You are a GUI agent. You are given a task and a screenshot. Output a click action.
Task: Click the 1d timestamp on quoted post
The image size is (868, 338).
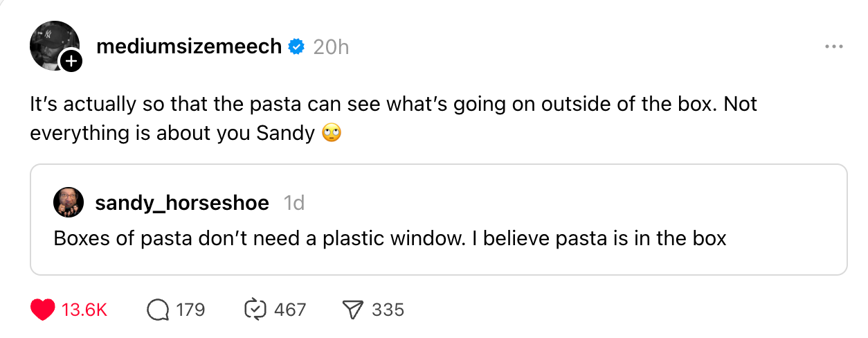click(x=294, y=203)
